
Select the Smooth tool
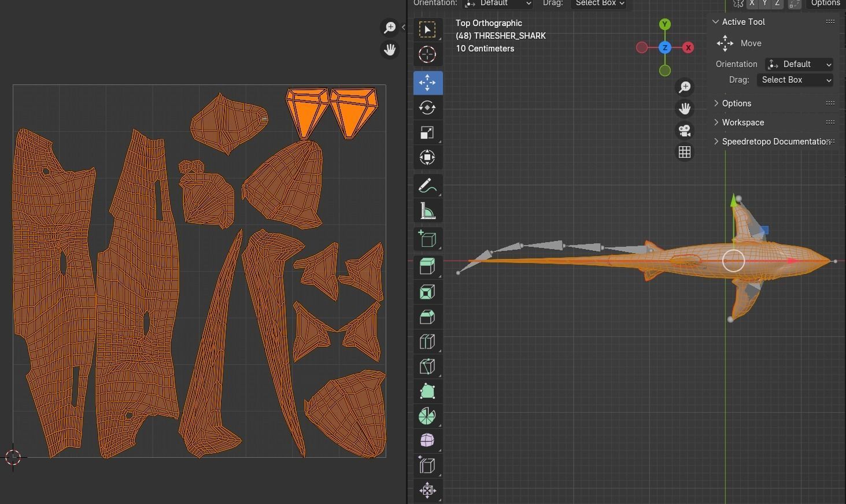click(427, 440)
